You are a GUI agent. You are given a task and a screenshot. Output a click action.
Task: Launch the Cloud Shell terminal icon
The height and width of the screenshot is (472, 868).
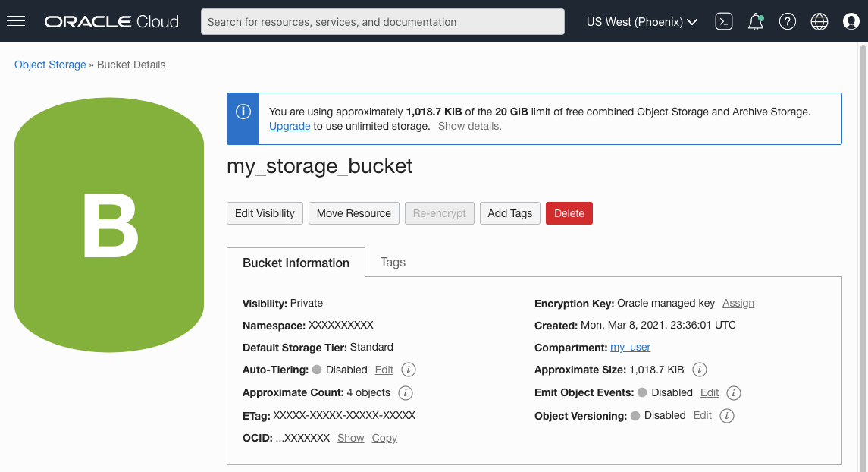[724, 22]
